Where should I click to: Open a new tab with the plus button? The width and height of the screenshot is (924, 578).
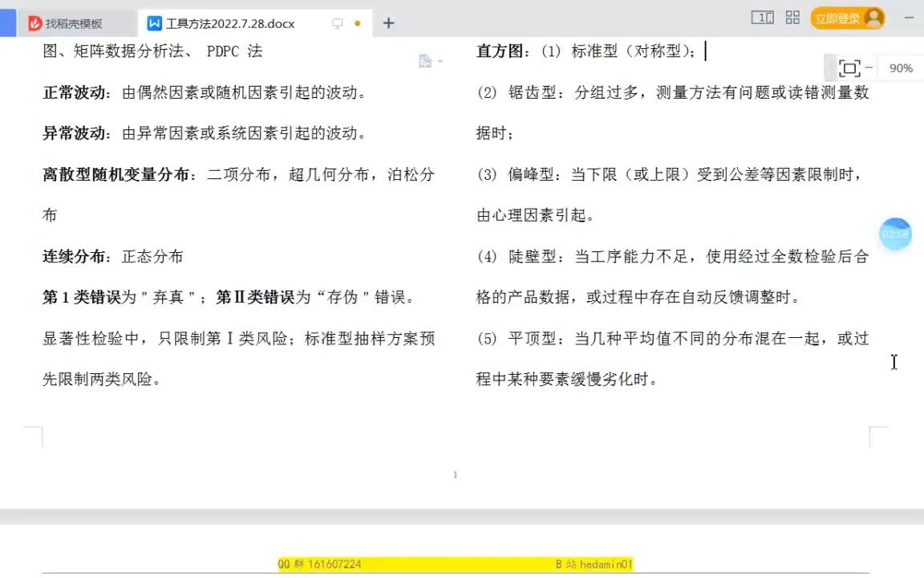[388, 23]
